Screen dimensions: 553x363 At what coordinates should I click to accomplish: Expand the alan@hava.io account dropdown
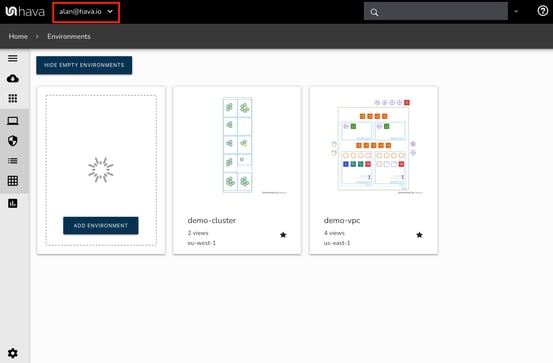click(x=86, y=12)
